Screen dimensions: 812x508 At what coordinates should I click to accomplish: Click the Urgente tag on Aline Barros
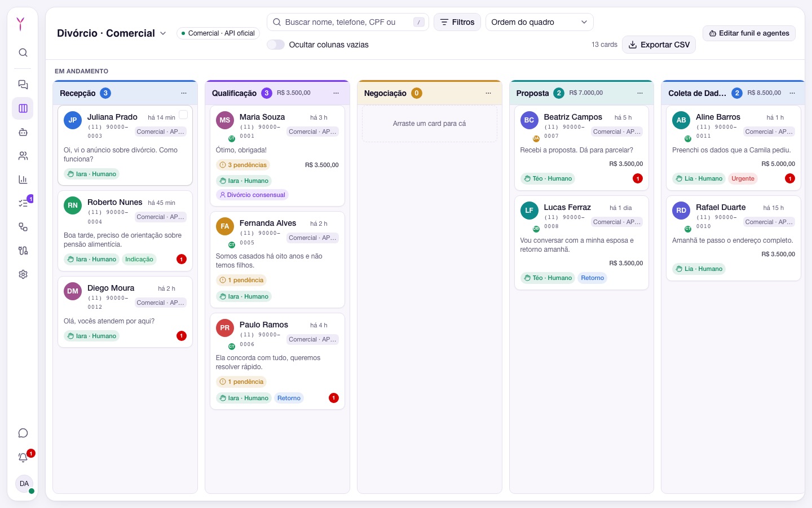point(743,178)
